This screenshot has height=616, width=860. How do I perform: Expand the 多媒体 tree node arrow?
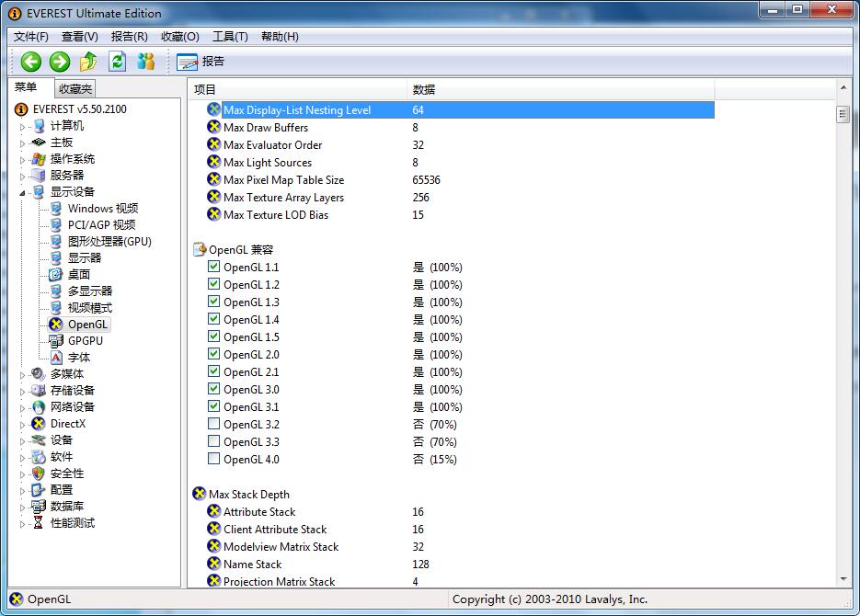coord(22,375)
